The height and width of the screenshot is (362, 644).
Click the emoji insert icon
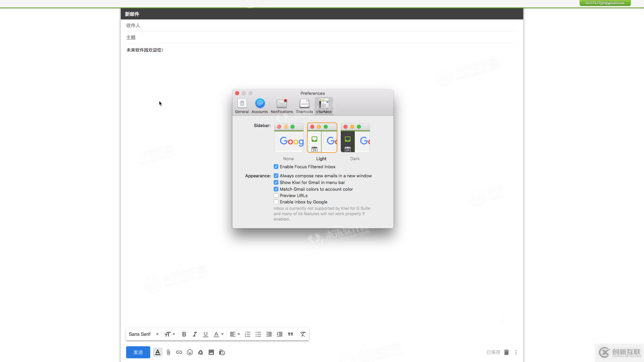coord(190,352)
